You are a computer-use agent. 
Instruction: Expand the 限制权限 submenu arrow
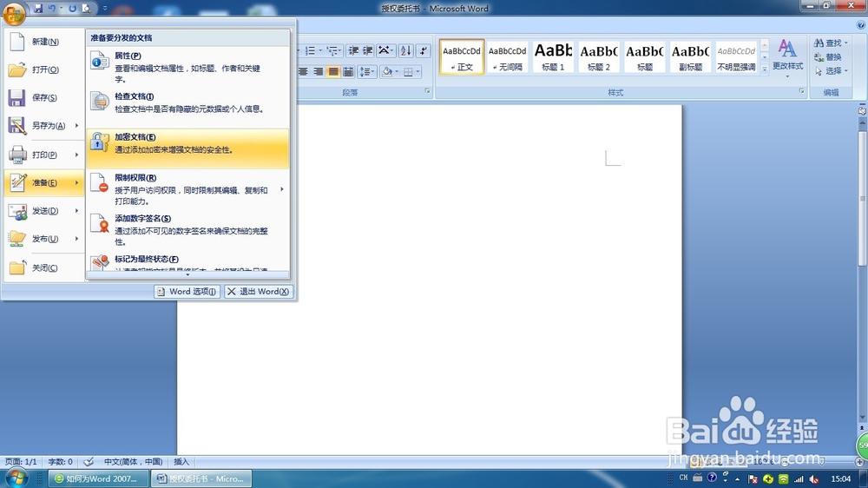pyautogui.click(x=282, y=189)
